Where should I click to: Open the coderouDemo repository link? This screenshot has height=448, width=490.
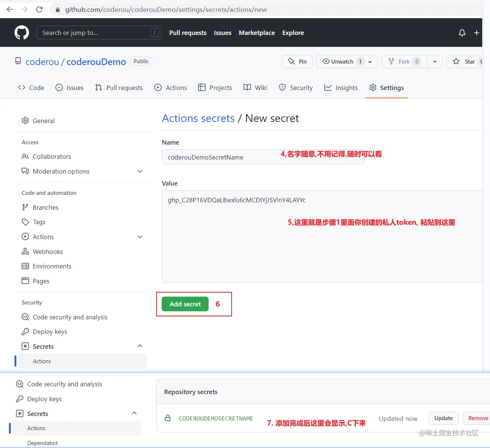96,62
